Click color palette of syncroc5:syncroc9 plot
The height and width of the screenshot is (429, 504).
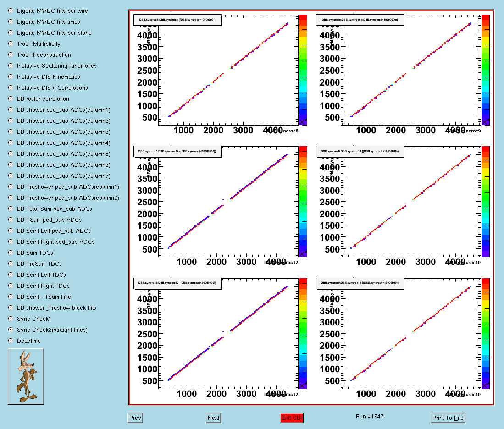(485, 70)
